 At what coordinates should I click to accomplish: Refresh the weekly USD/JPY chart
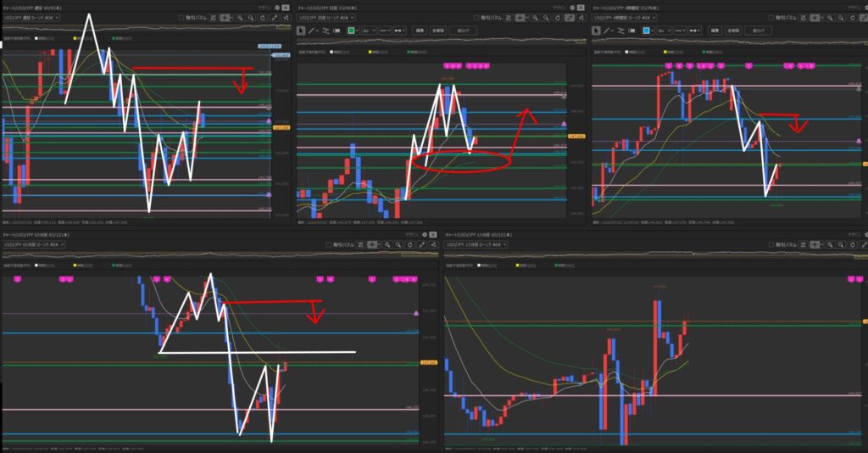(x=263, y=18)
